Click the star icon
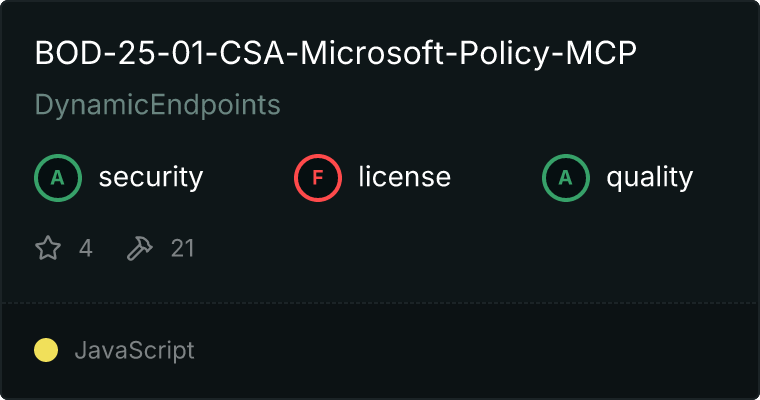Viewport: 760px width, 400px height. coord(48,248)
